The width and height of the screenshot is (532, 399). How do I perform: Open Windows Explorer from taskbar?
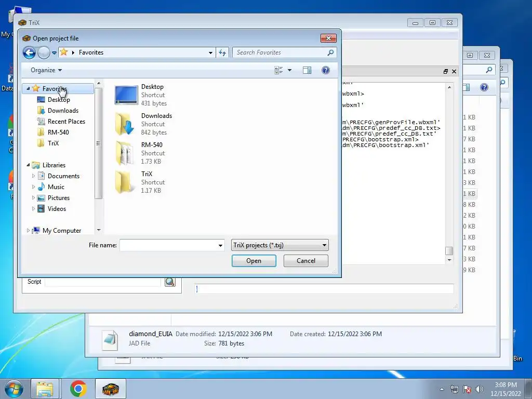[x=45, y=389]
